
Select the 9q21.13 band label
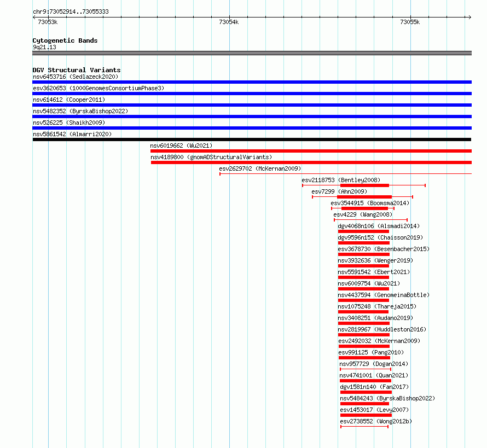tap(44, 47)
